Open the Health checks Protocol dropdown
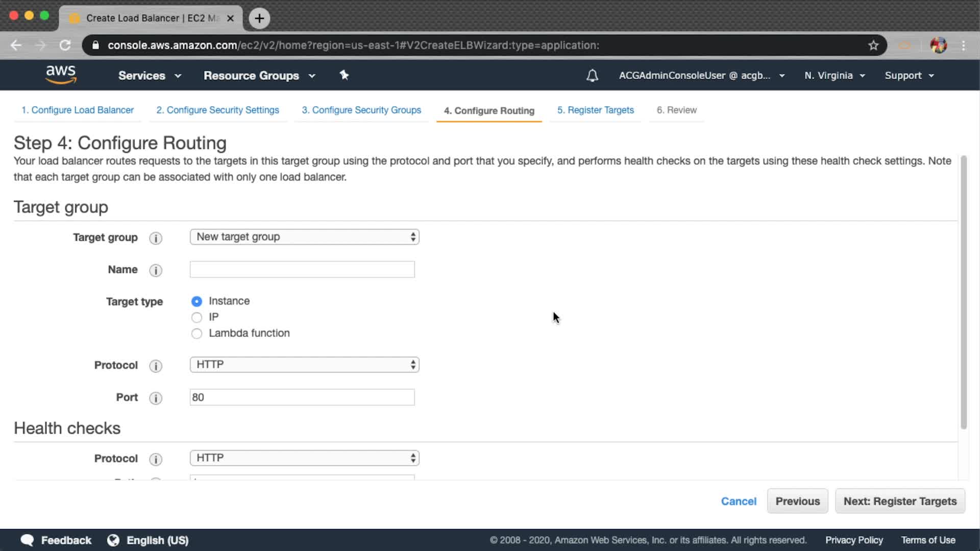The image size is (980, 551). pyautogui.click(x=304, y=458)
